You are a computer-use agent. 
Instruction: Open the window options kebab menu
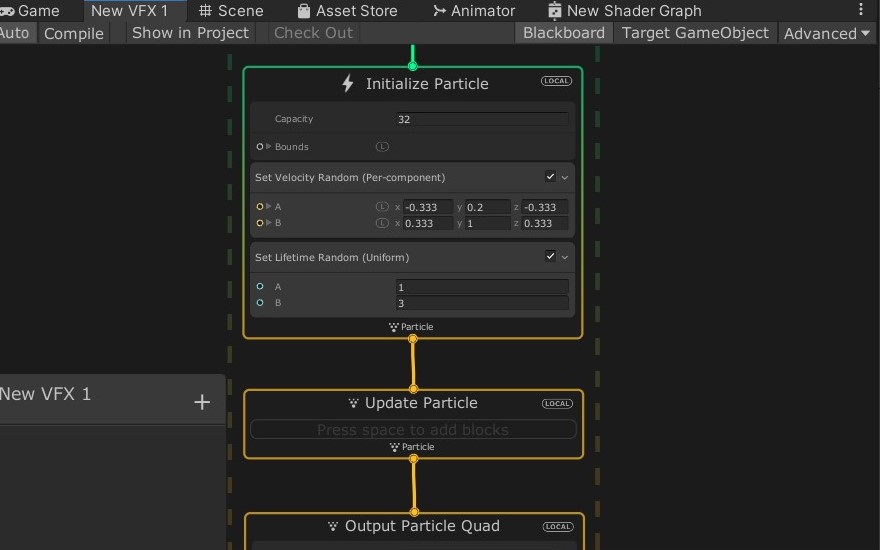click(x=860, y=9)
